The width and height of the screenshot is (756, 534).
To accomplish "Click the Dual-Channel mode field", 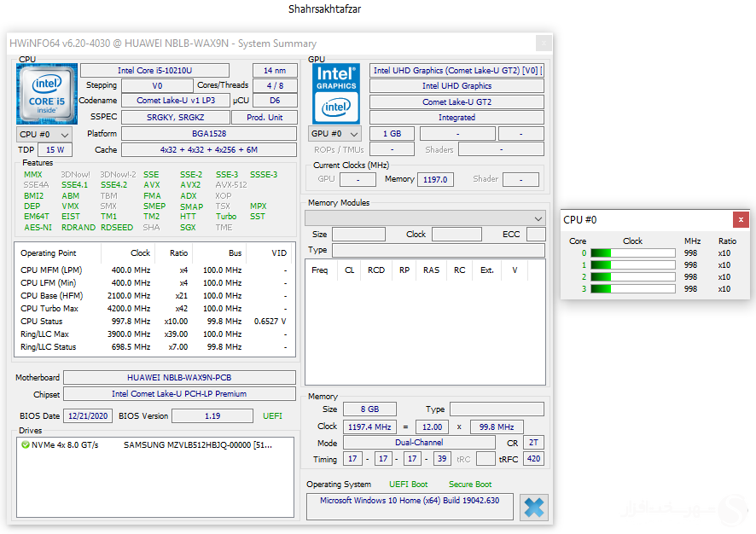I will click(419, 443).
